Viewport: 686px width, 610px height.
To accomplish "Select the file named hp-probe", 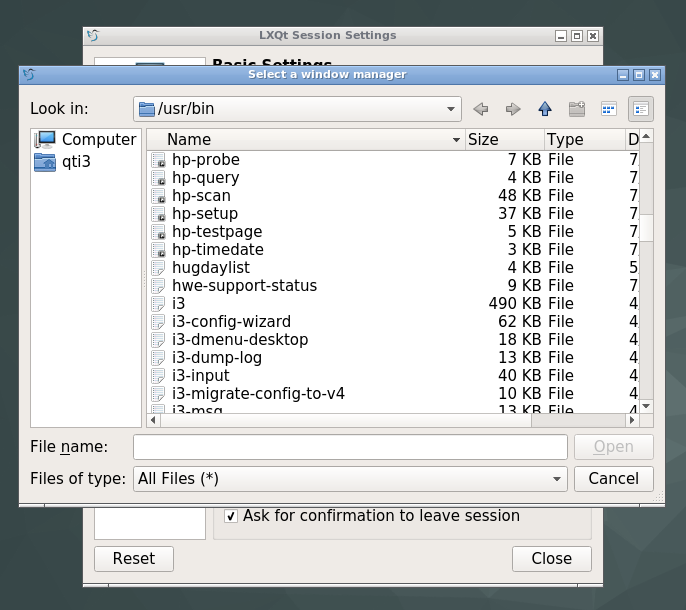I will 206,160.
